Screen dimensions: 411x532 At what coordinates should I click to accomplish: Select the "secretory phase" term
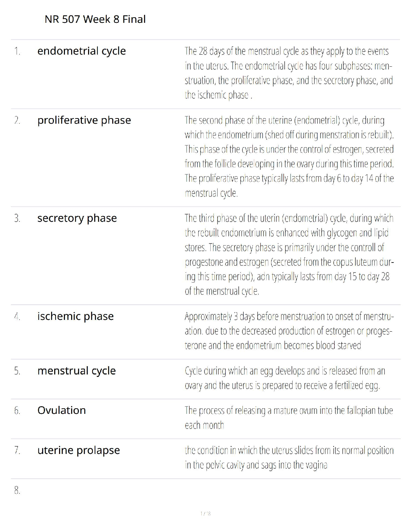[x=77, y=218]
